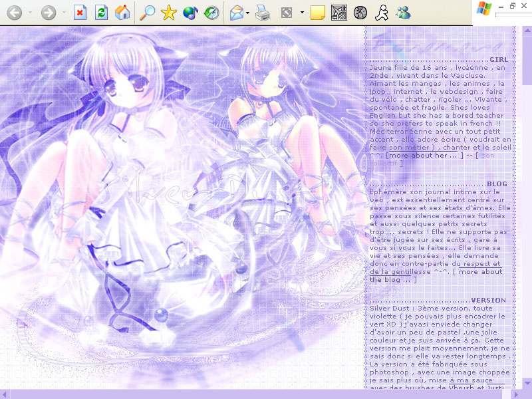Click the text 'so she prefers to speak in french'
Viewport: 532px width, 399px height.
[x=431, y=124]
